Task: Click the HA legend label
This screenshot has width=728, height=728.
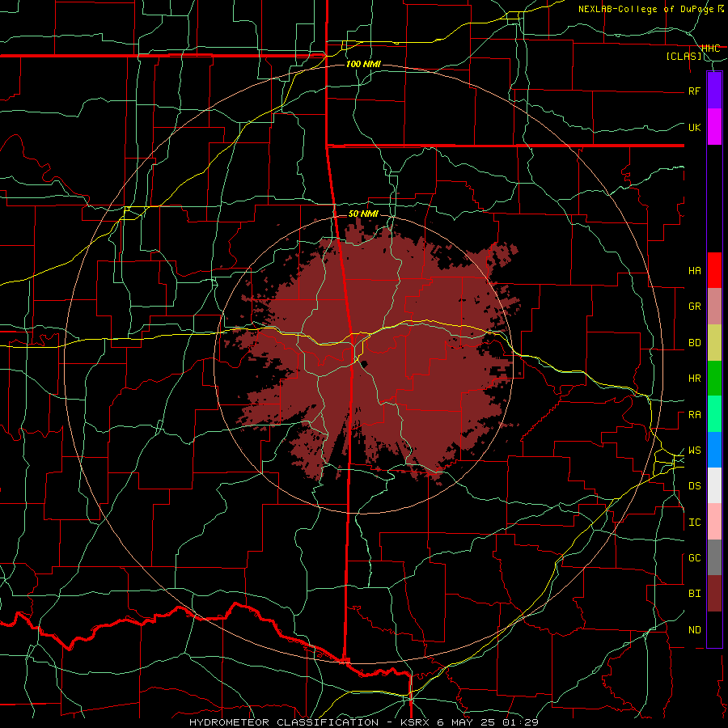Action: tap(694, 271)
